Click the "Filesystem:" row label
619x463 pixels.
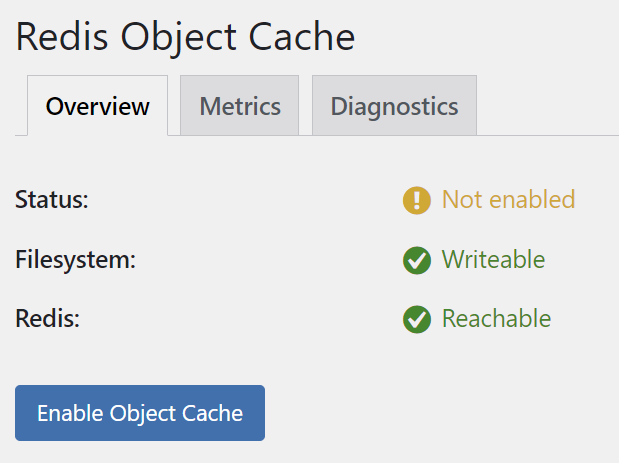point(75,260)
